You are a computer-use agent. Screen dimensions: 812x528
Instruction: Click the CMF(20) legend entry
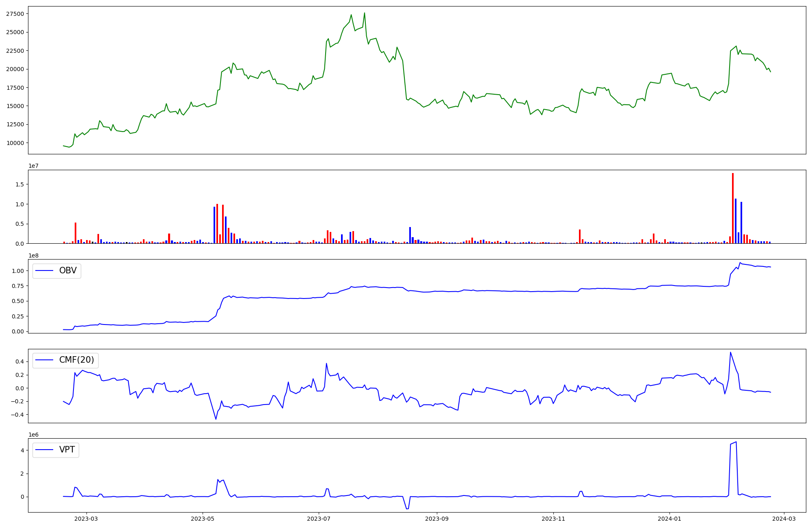(76, 360)
